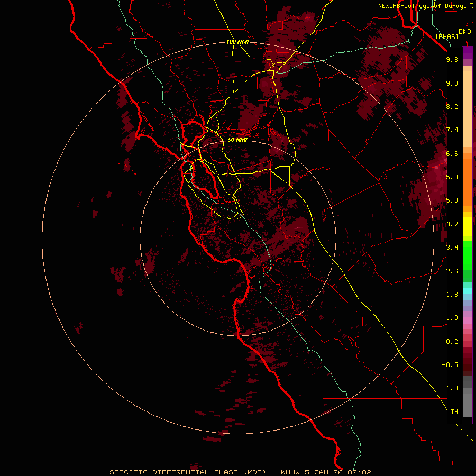Click the TH threshold label
Image resolution: width=476 pixels, height=476 pixels.
[454, 412]
